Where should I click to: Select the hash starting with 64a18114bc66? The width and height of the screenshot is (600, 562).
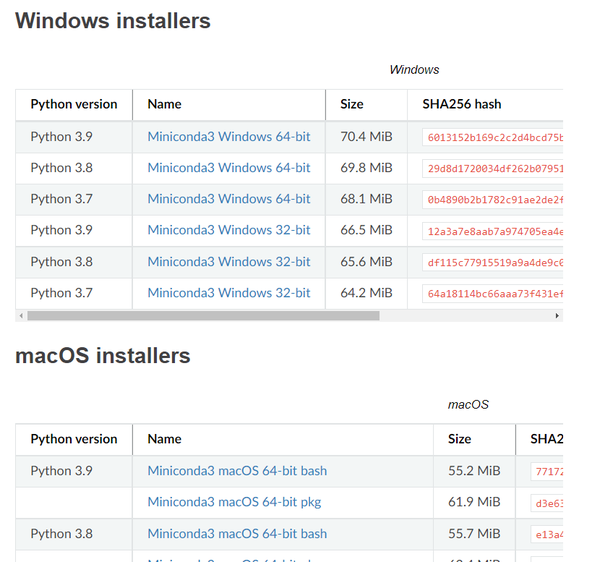point(493,294)
